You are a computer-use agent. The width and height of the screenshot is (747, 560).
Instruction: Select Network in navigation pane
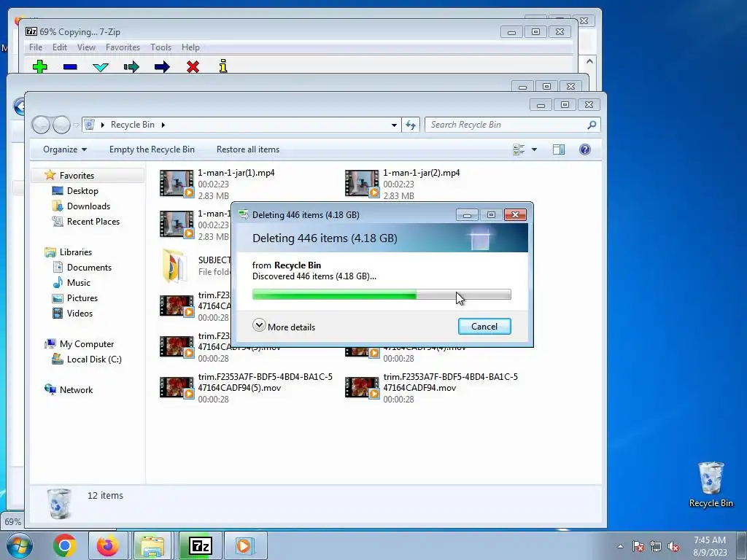76,389
